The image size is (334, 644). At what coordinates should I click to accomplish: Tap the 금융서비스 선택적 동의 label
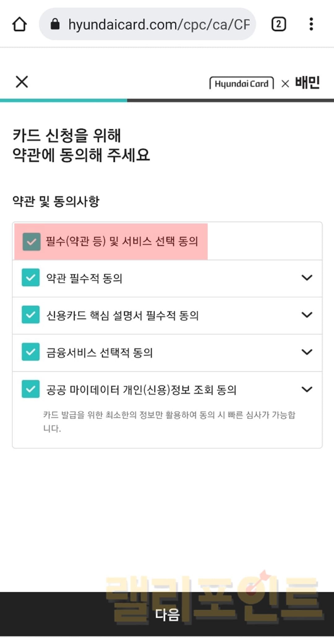pos(99,353)
